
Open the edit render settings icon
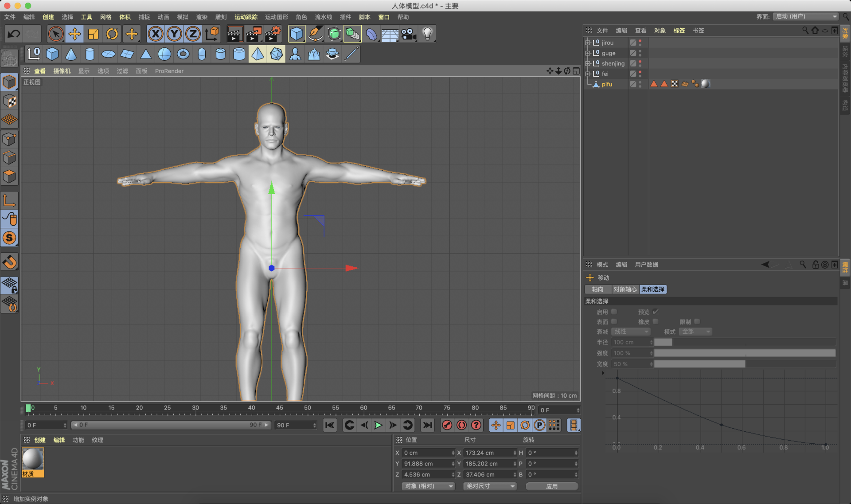pos(273,34)
